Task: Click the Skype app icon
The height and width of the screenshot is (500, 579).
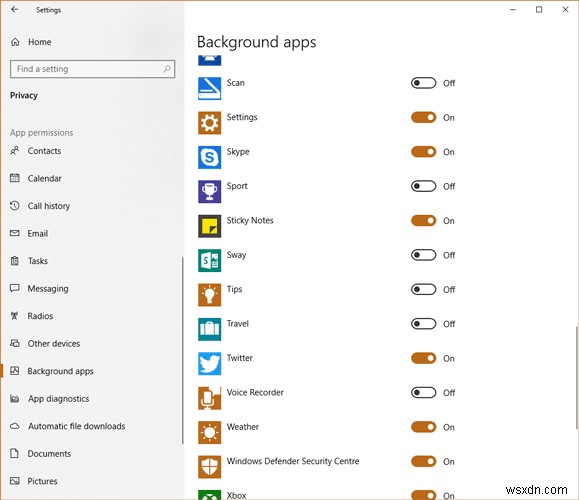Action: click(209, 157)
